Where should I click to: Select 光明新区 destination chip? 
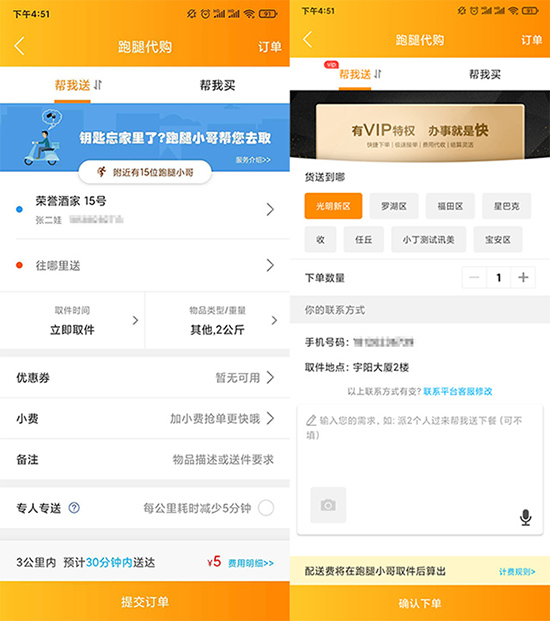333,206
